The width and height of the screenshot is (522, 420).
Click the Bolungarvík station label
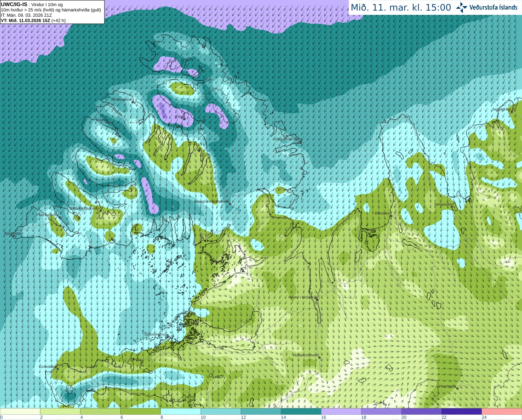122,99
